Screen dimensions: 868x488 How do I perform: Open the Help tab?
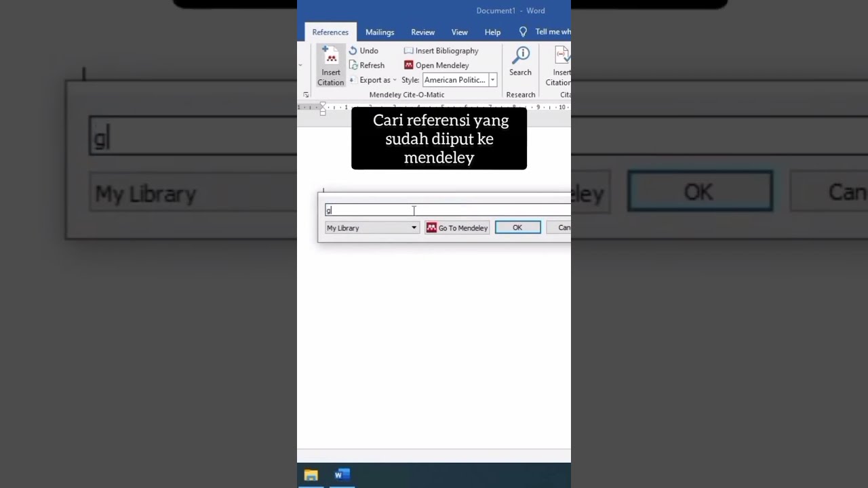pyautogui.click(x=492, y=32)
